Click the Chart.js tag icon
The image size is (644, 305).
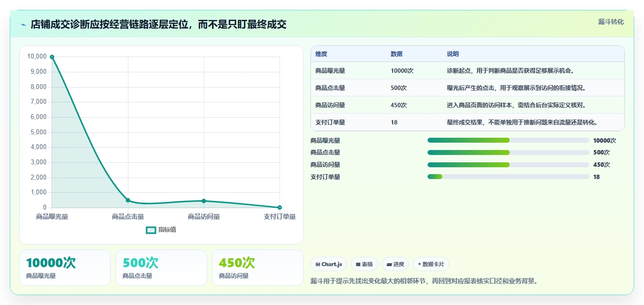click(x=318, y=264)
